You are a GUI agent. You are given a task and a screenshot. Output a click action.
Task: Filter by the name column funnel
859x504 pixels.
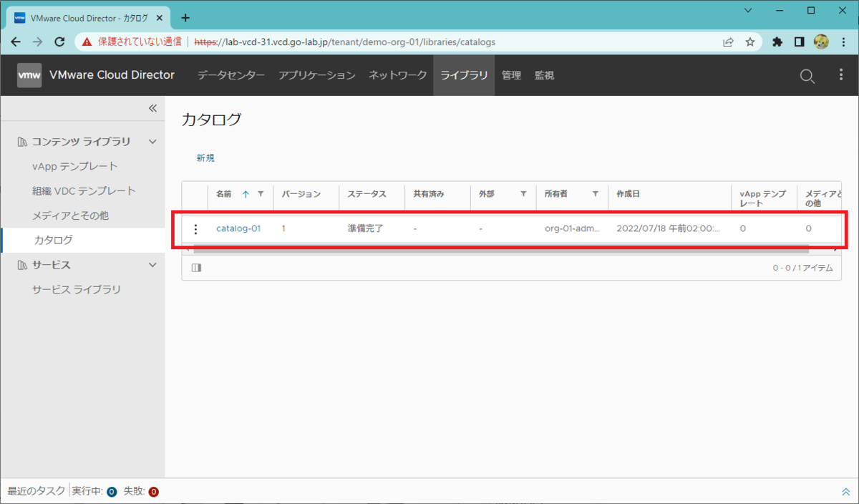pyautogui.click(x=261, y=194)
